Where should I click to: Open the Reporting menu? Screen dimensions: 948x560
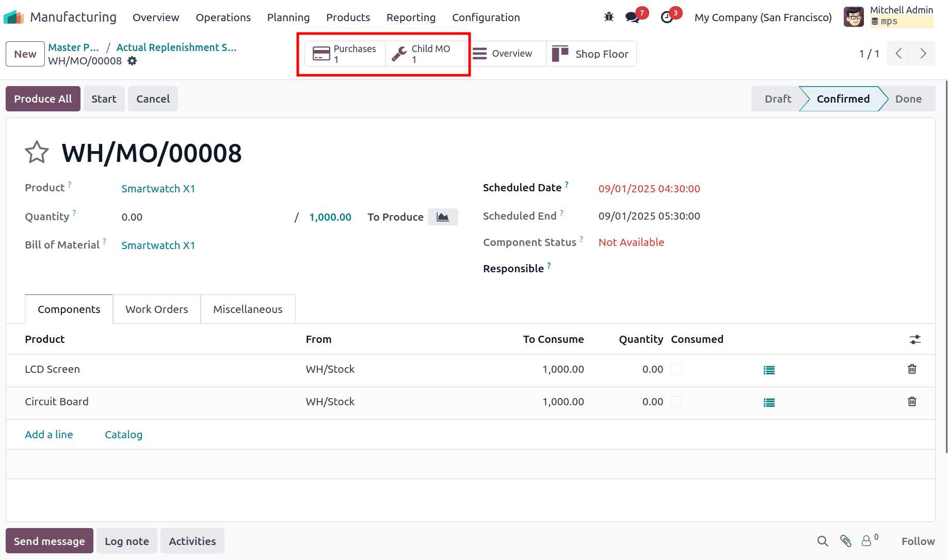(x=411, y=17)
